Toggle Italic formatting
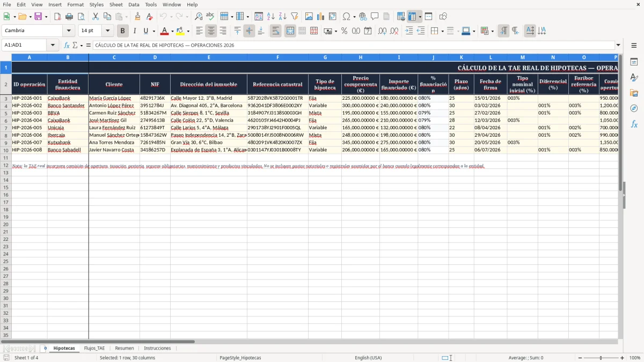The height and width of the screenshot is (362, 644). coord(135,31)
